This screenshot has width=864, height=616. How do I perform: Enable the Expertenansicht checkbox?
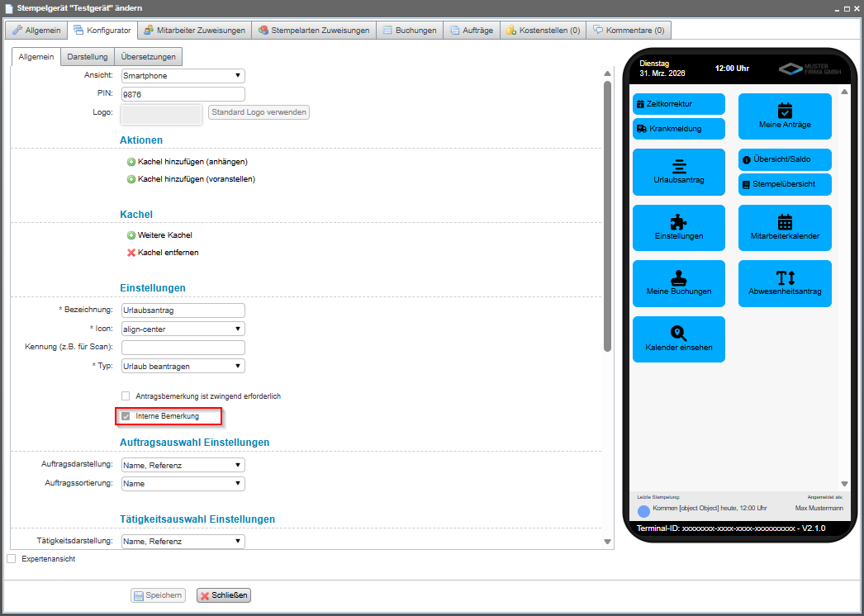point(12,559)
